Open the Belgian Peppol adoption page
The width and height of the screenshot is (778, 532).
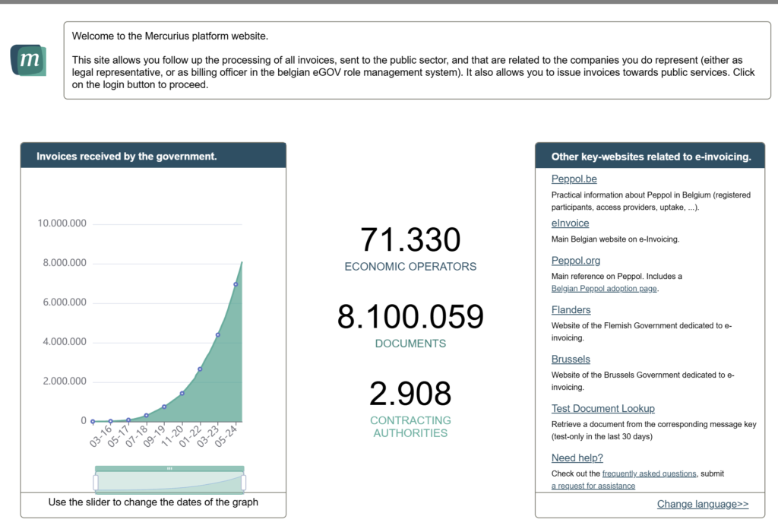tap(604, 289)
